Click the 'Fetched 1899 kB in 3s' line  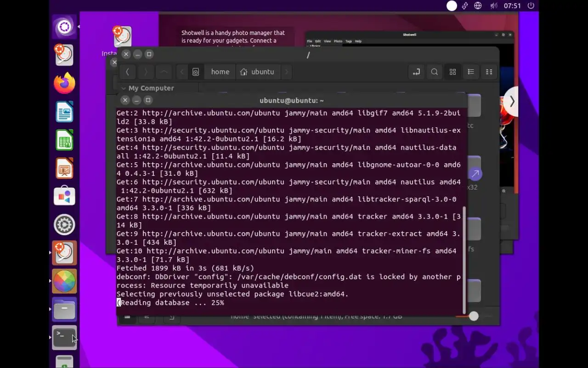(x=185, y=268)
